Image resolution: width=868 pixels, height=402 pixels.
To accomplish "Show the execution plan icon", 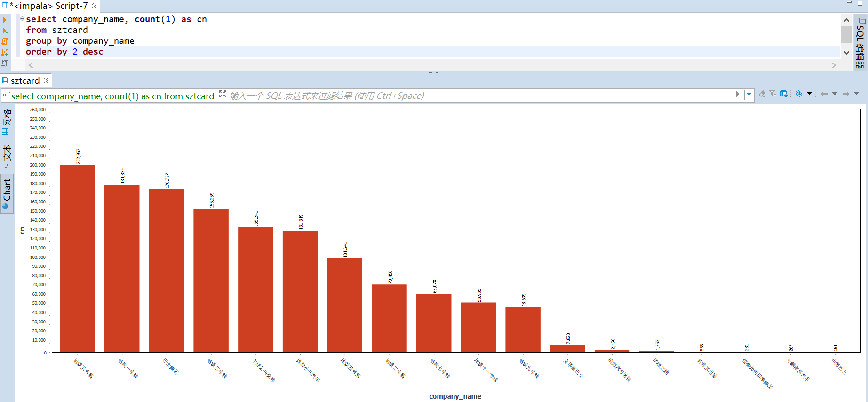I will click(x=5, y=63).
